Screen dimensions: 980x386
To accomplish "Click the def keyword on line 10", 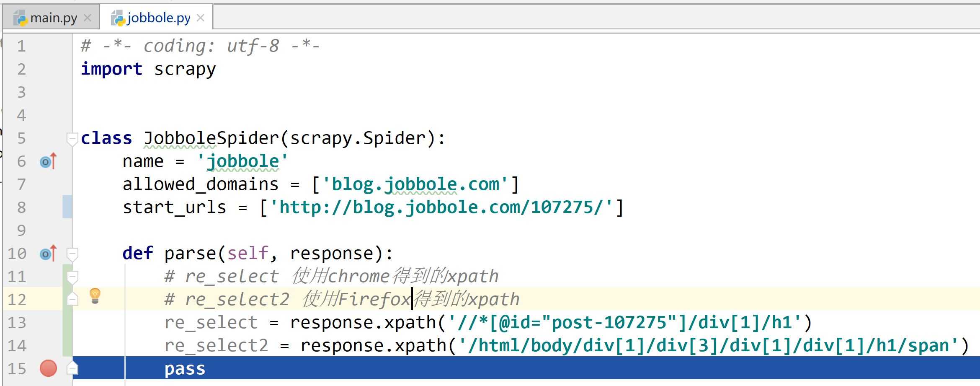I will tap(138, 254).
